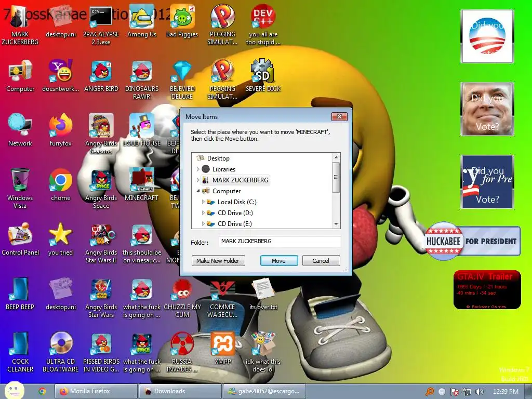
Task: Expand Local Disk (C:) tree arrow
Action: click(203, 202)
